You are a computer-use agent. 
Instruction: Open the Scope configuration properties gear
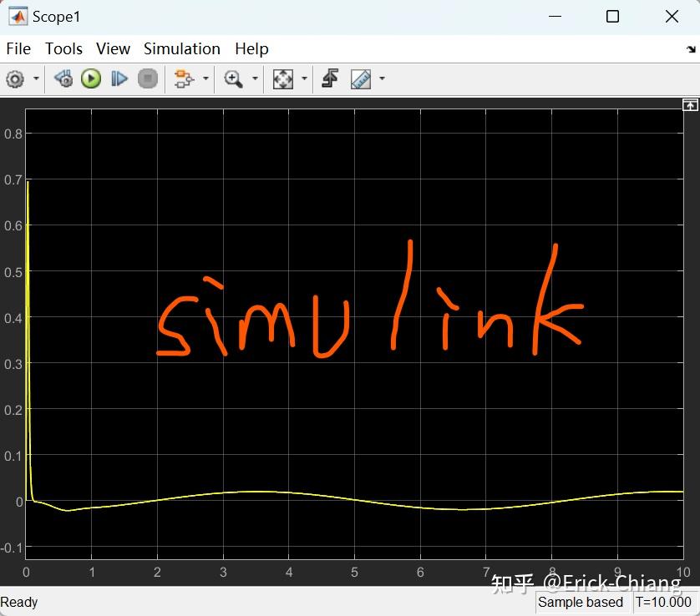[17, 78]
